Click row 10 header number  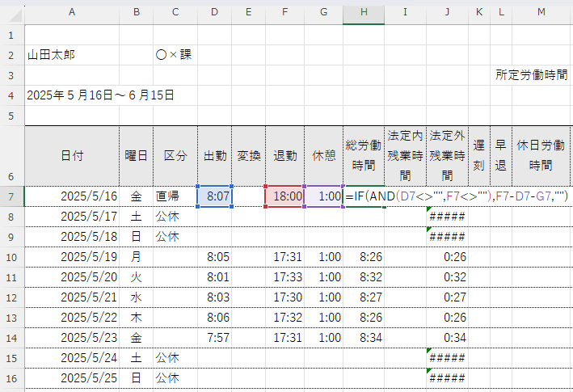tap(11, 257)
